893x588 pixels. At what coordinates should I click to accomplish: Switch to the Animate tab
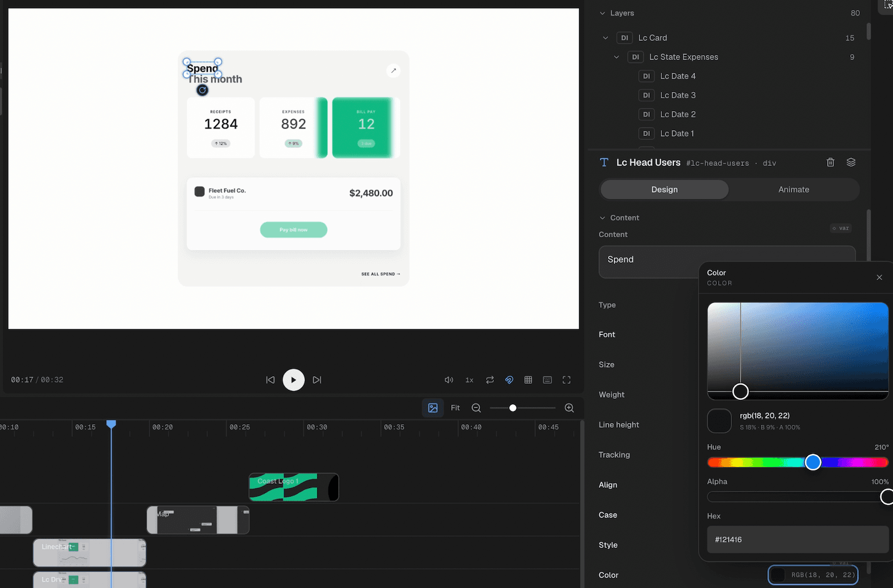pos(793,189)
